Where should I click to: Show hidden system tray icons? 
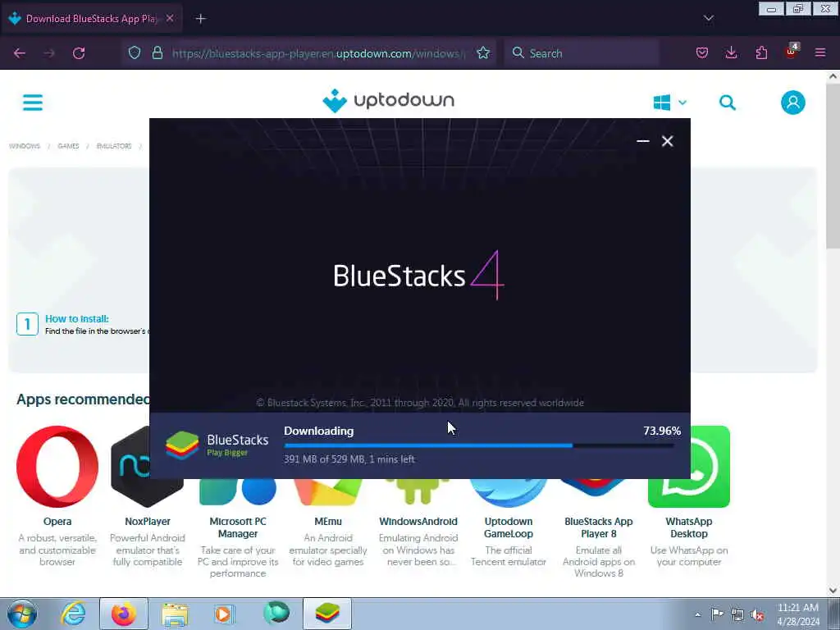pyautogui.click(x=697, y=614)
